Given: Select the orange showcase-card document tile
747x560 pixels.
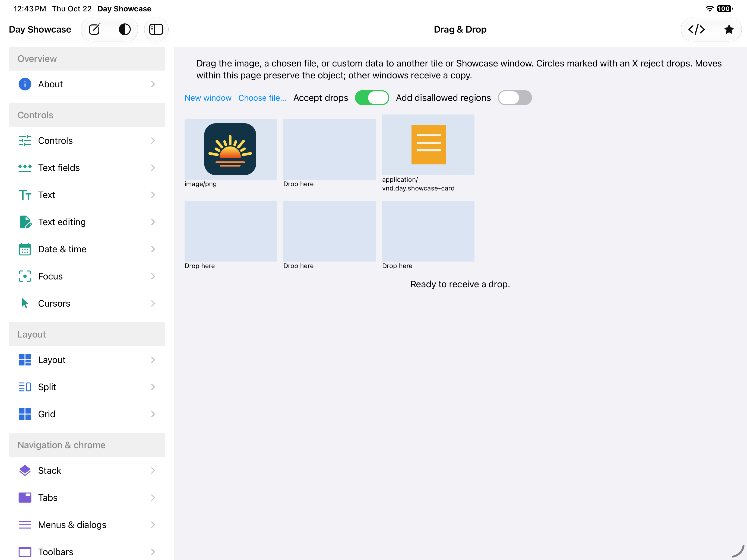Looking at the screenshot, I should tap(428, 145).
